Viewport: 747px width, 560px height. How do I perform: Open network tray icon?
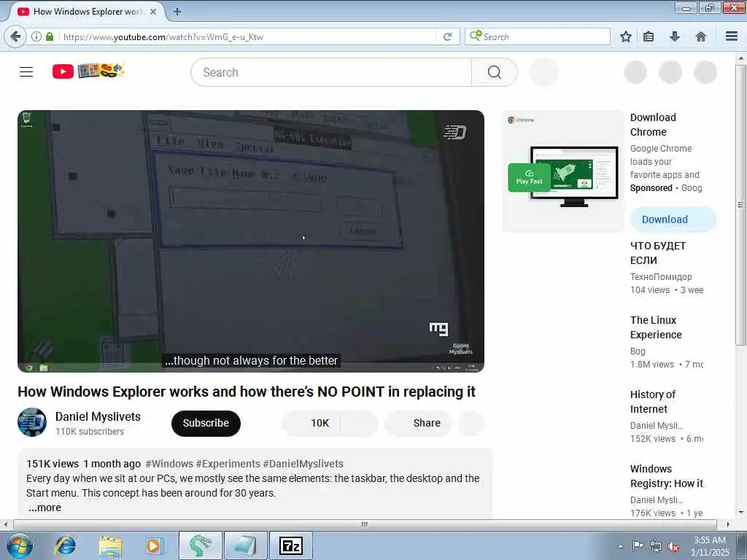tap(656, 546)
